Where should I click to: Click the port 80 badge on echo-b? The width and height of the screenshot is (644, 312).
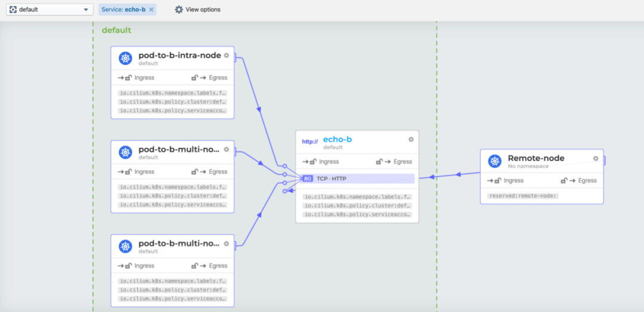pos(308,179)
